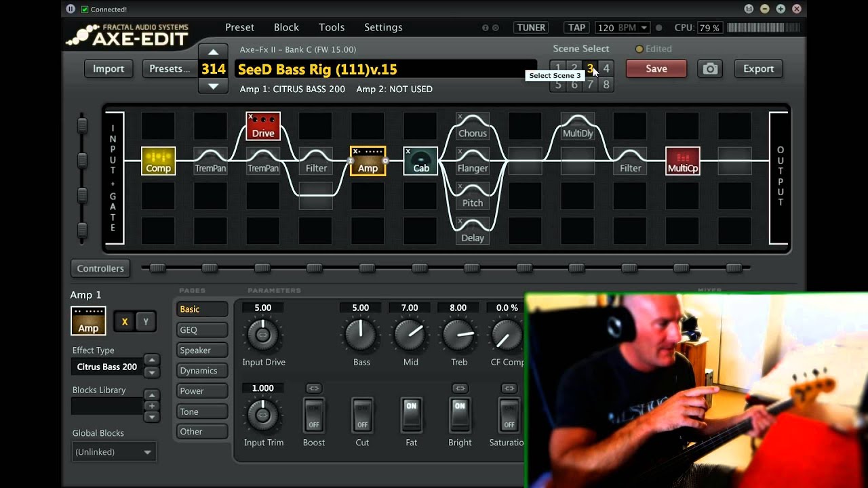Select Scene 4
868x488 pixels.
coord(606,68)
